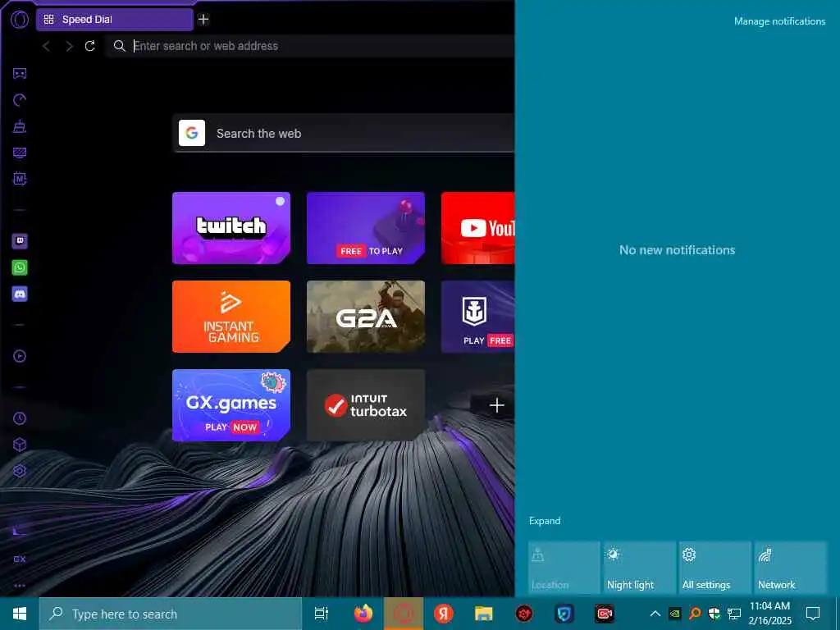Viewport: 840px width, 630px height.
Task: Launch Yandex browser from the taskbar
Action: [x=444, y=614]
